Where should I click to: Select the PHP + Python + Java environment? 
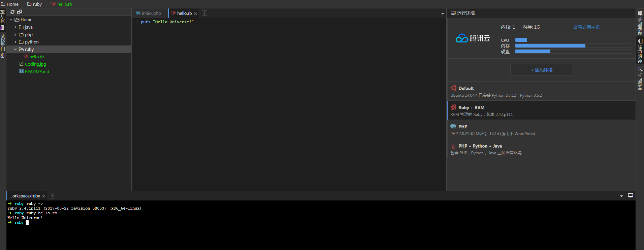[x=541, y=149]
